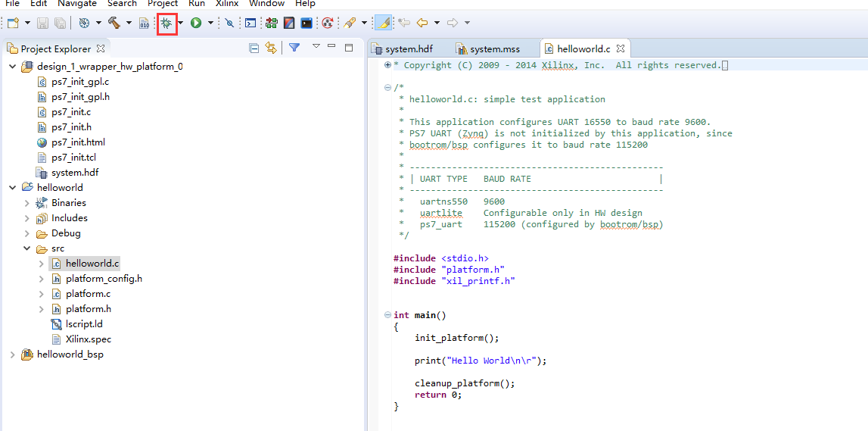Click the Debug bug icon
868x431 pixels.
click(166, 23)
